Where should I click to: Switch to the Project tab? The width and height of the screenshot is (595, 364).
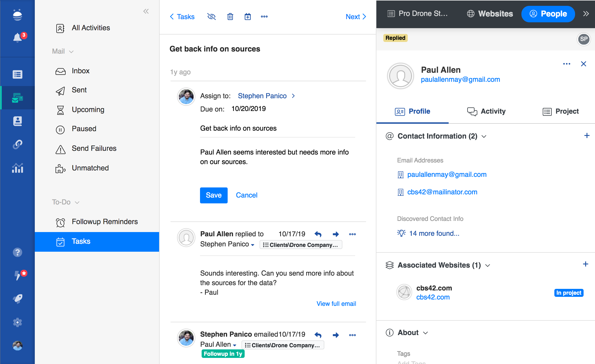click(x=560, y=111)
